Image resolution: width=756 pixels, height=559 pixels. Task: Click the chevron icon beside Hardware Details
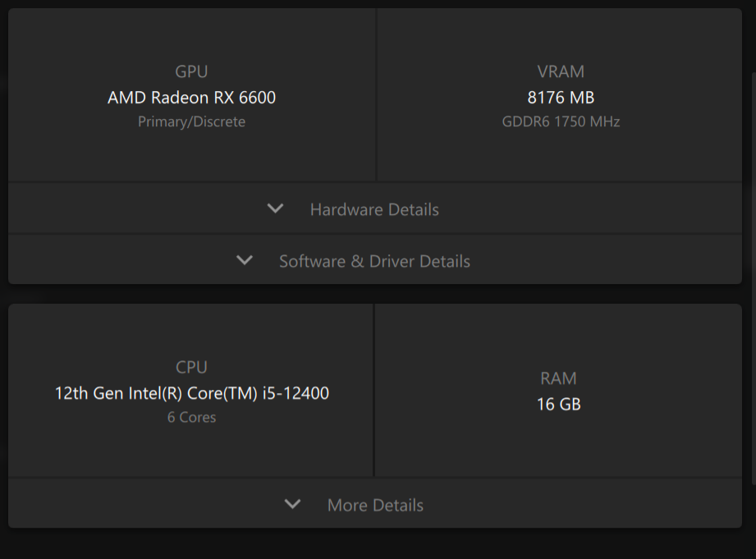click(276, 208)
